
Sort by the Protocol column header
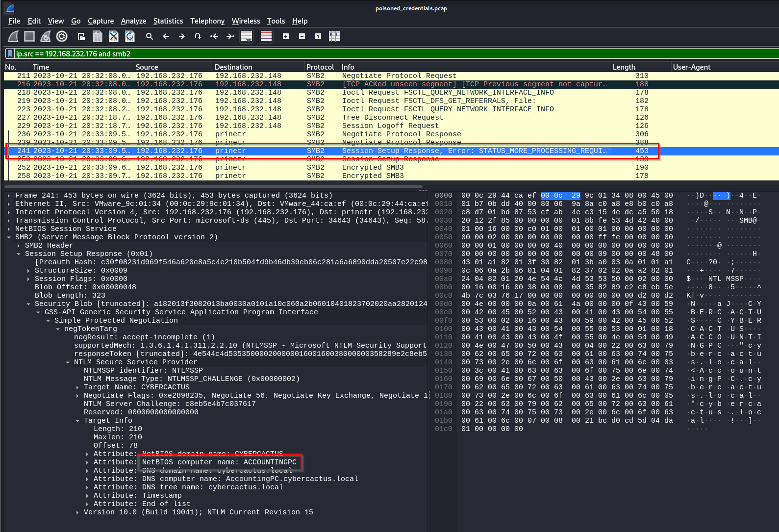point(320,67)
